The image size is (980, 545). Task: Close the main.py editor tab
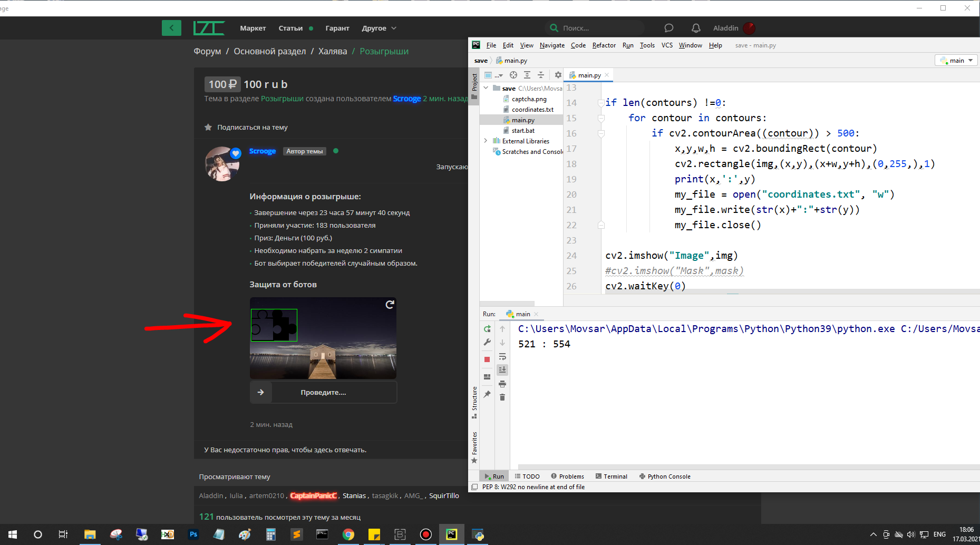pyautogui.click(x=607, y=75)
